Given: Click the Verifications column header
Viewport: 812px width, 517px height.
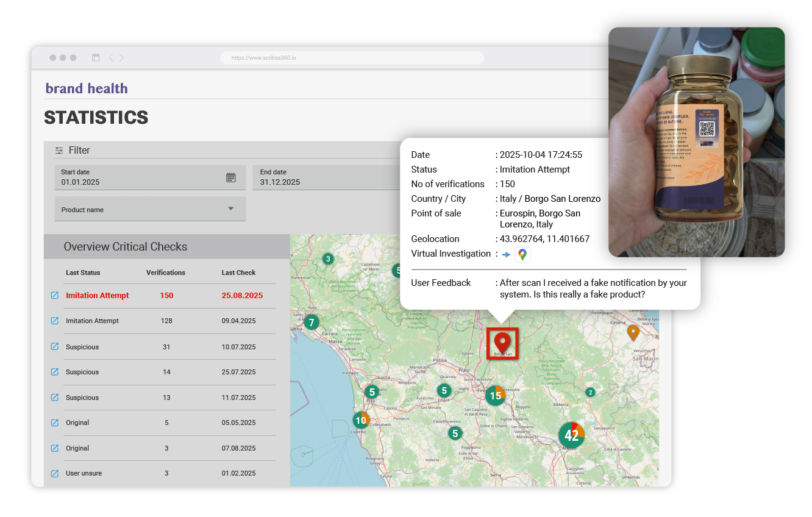Looking at the screenshot, I should pyautogui.click(x=166, y=273).
